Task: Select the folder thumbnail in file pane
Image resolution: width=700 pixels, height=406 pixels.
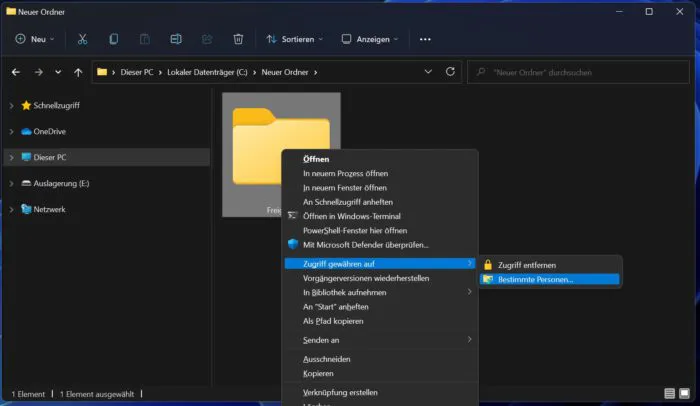Action: [x=281, y=155]
